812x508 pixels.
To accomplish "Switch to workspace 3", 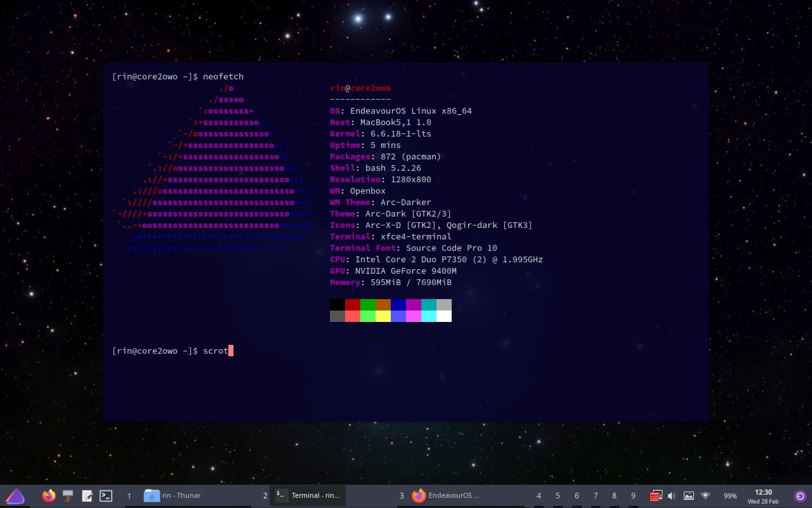I will point(402,496).
